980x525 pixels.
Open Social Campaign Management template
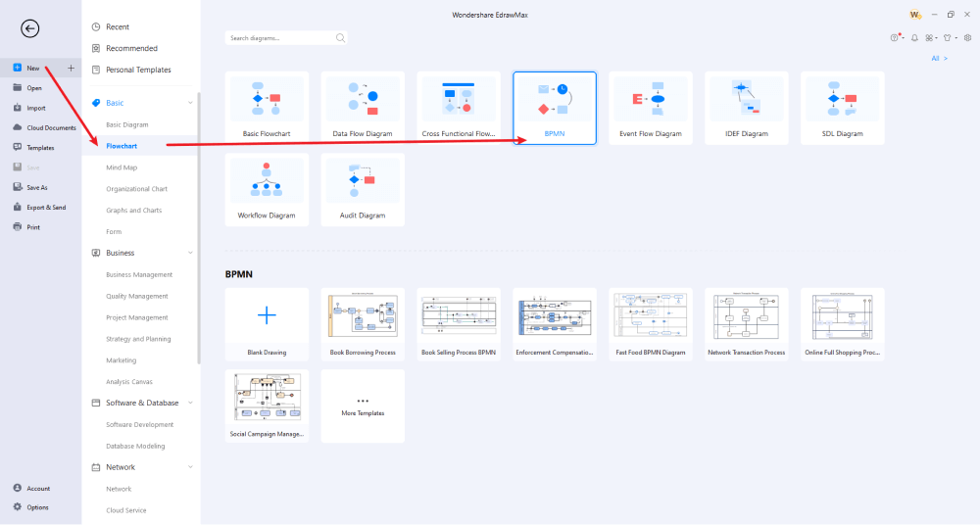(267, 406)
